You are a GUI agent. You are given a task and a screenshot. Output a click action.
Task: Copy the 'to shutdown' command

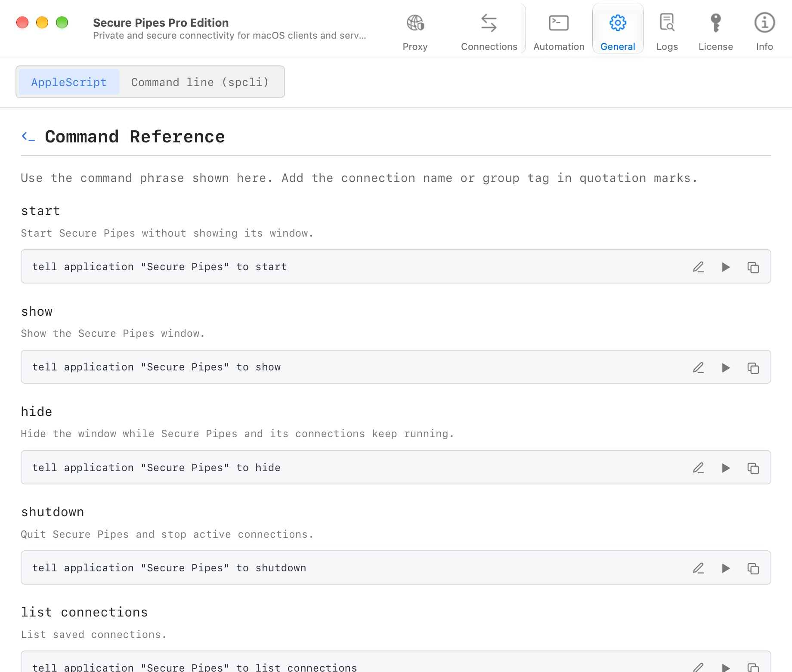click(x=753, y=568)
